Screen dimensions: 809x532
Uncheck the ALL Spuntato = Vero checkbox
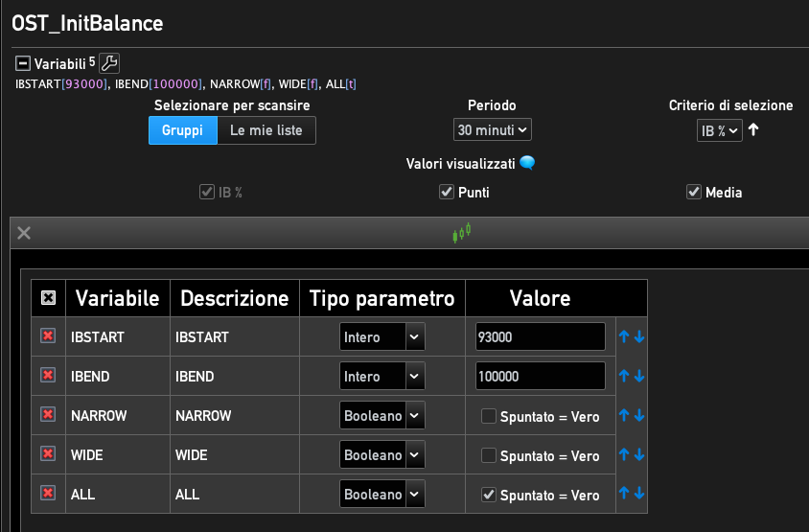click(x=488, y=495)
